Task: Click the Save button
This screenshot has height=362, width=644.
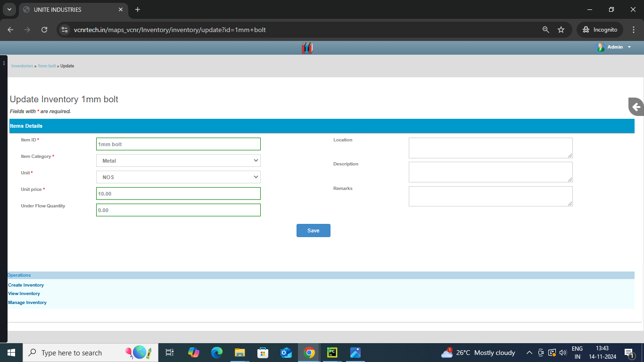Action: tap(314, 230)
